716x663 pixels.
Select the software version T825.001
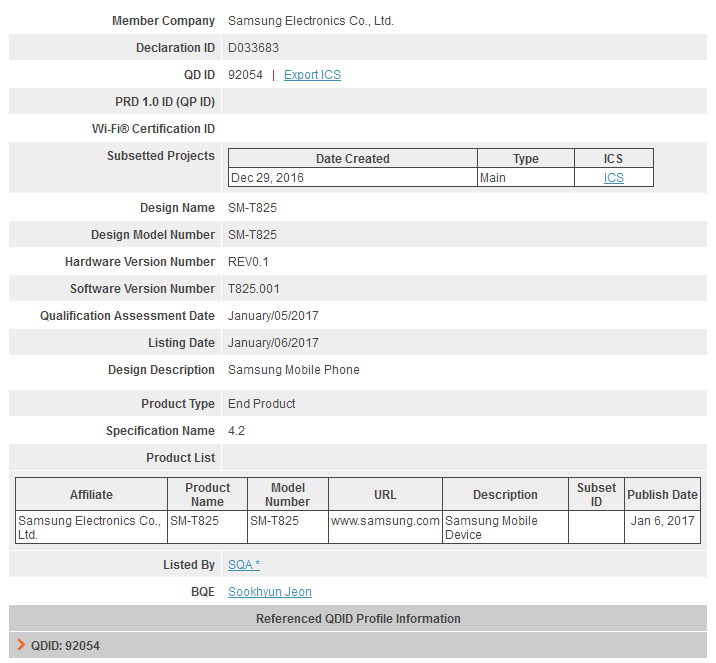click(x=254, y=289)
